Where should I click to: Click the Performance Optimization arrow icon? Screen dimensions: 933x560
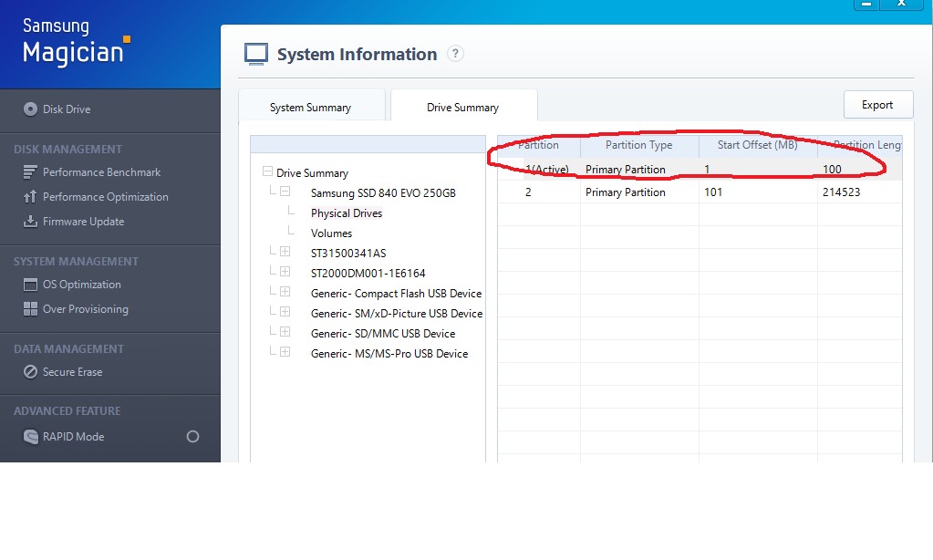click(30, 197)
